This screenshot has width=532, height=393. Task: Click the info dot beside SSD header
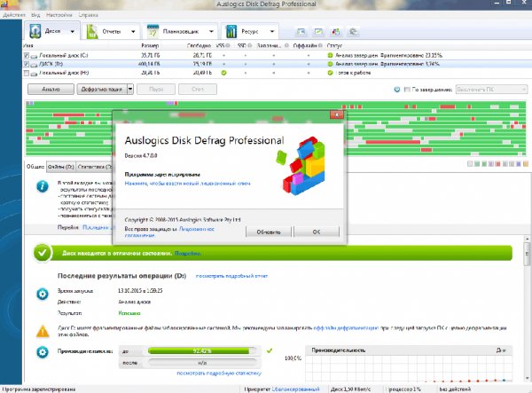click(250, 45)
